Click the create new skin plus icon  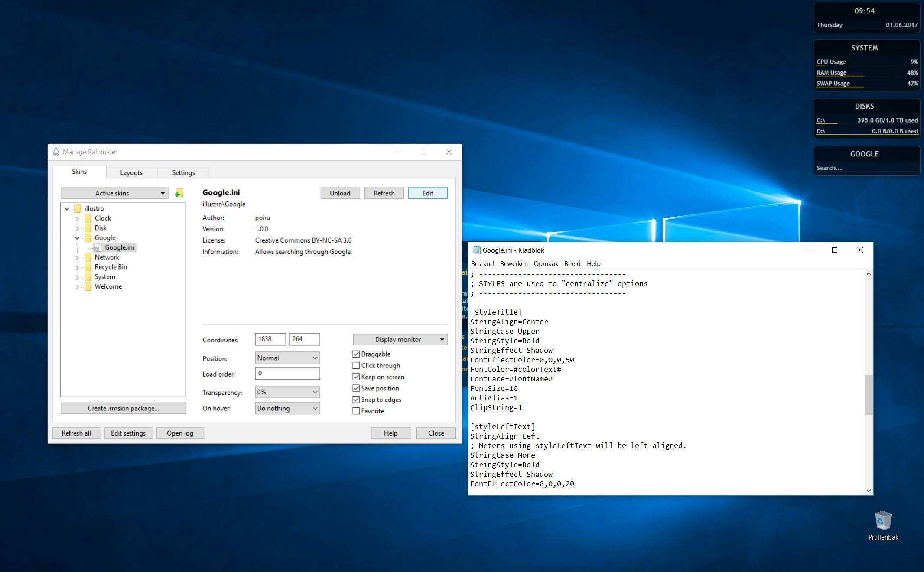179,193
